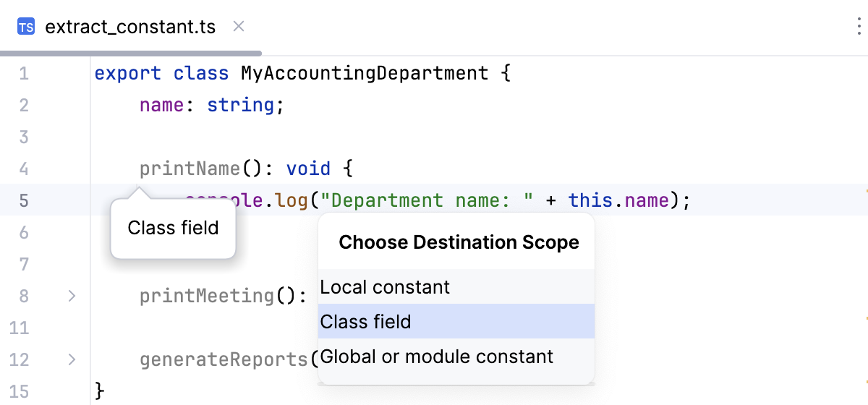Click the TypeScript file icon in the tab
This screenshot has width=868, height=405.
(26, 27)
